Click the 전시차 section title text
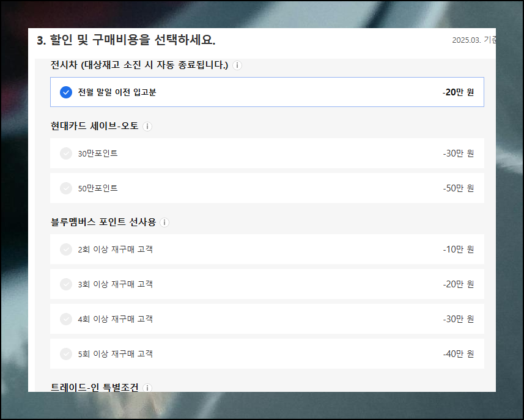This screenshot has height=420, width=524. (139, 65)
